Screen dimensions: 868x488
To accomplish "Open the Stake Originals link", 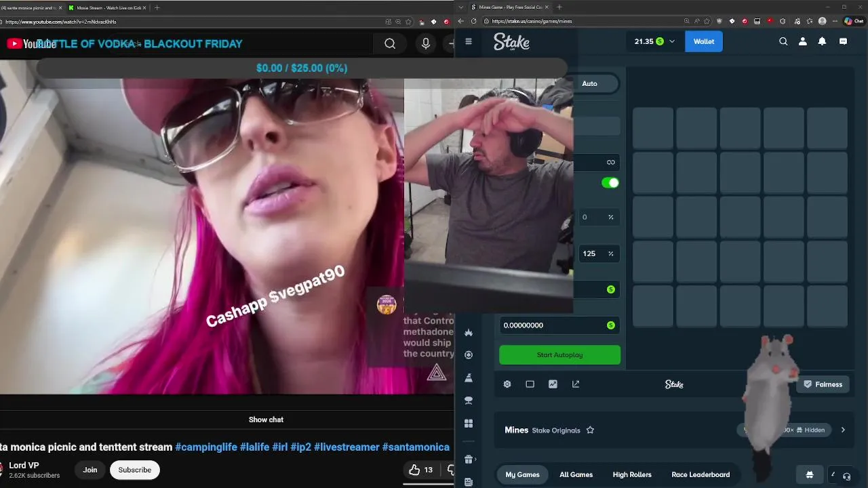I will click(556, 430).
